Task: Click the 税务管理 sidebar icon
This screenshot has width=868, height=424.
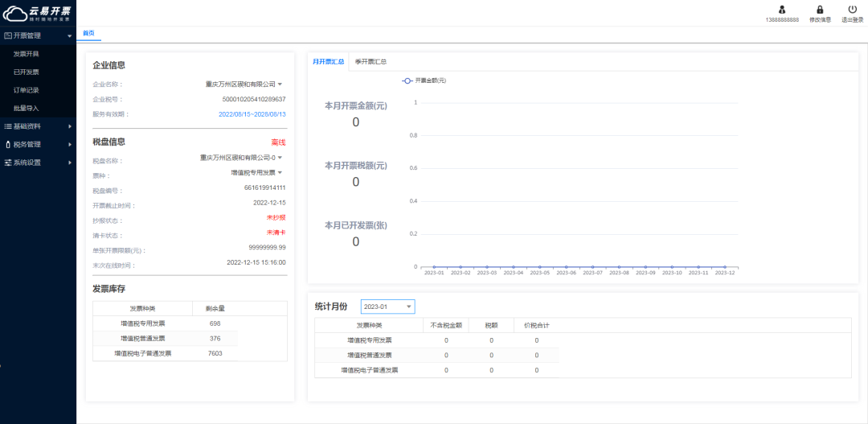Action: tap(8, 145)
